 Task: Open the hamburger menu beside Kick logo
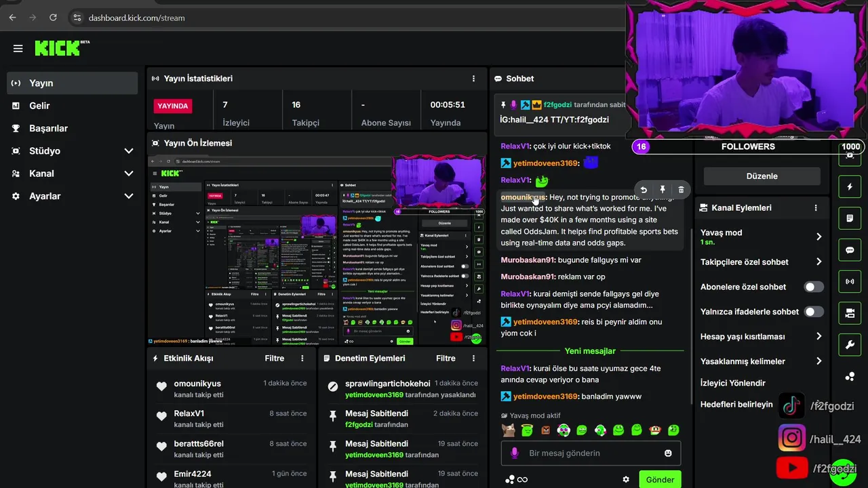point(18,49)
